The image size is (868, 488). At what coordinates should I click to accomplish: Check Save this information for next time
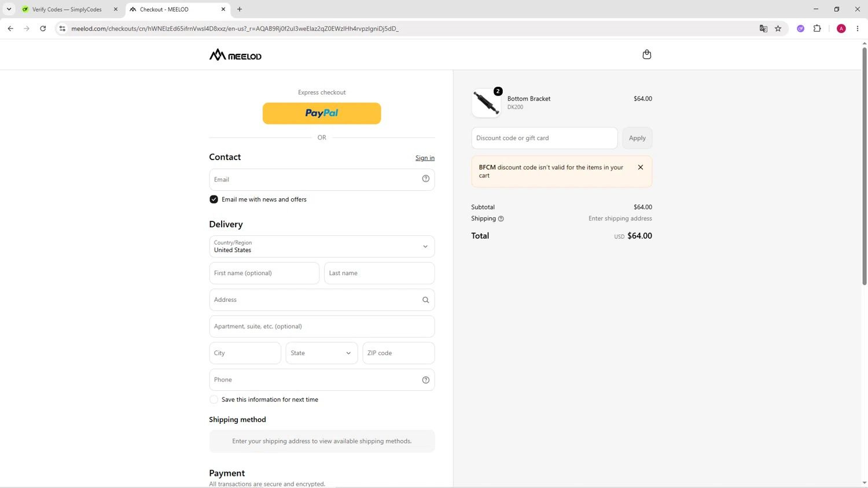[214, 400]
